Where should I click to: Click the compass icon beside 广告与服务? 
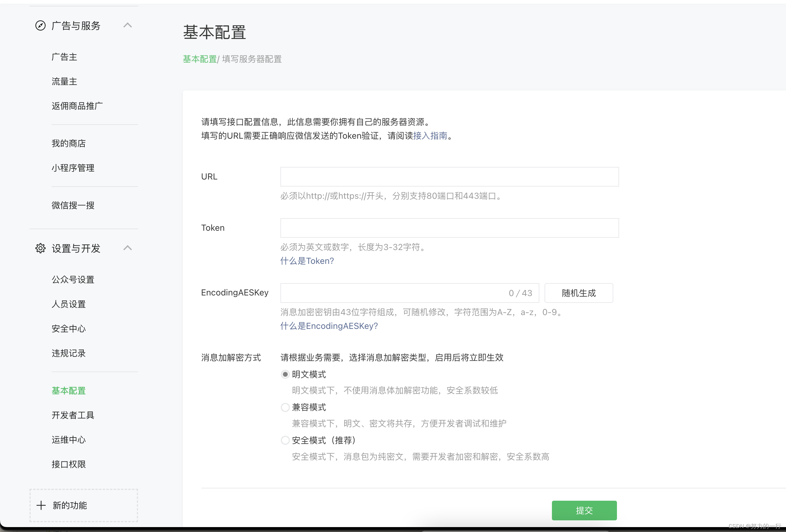pos(40,26)
